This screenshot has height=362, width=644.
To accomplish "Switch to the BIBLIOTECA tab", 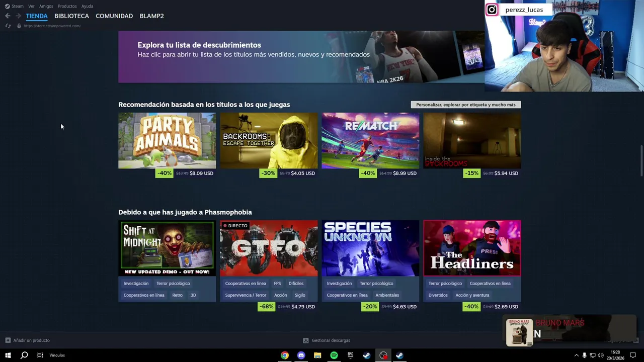I will tap(71, 16).
